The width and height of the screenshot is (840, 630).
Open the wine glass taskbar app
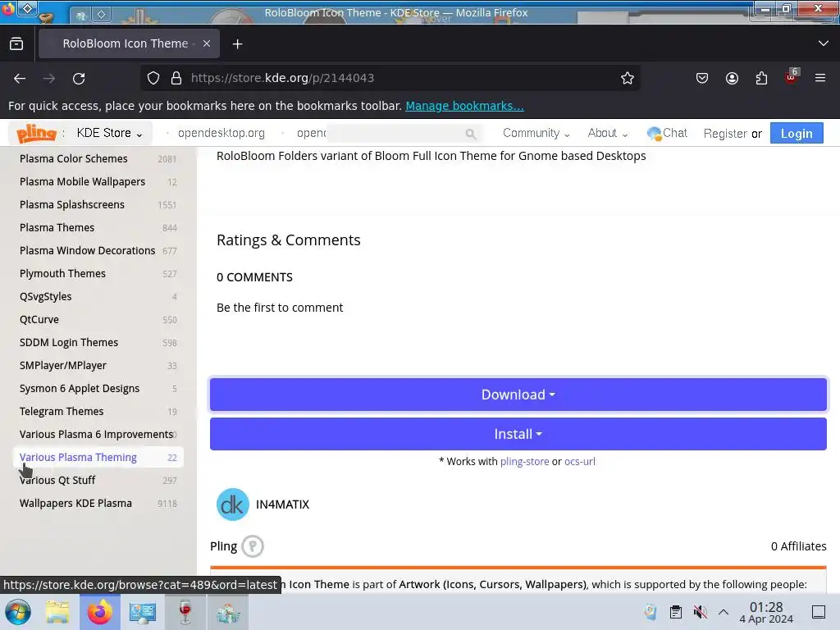pos(185,612)
